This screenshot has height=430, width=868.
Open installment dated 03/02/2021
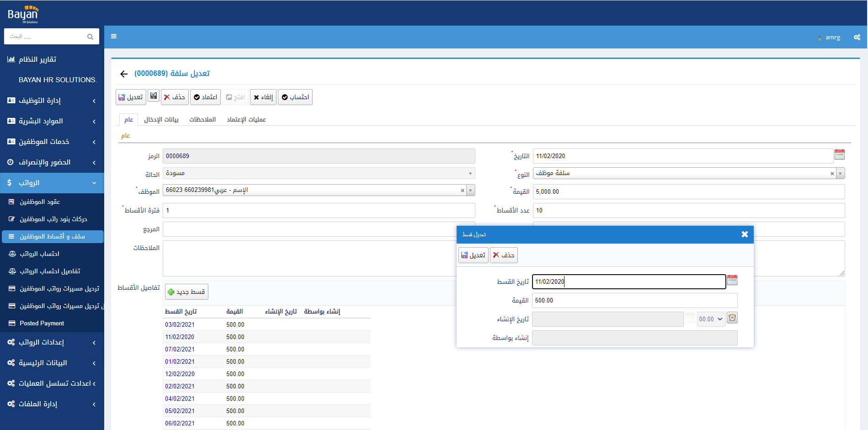[180, 324]
